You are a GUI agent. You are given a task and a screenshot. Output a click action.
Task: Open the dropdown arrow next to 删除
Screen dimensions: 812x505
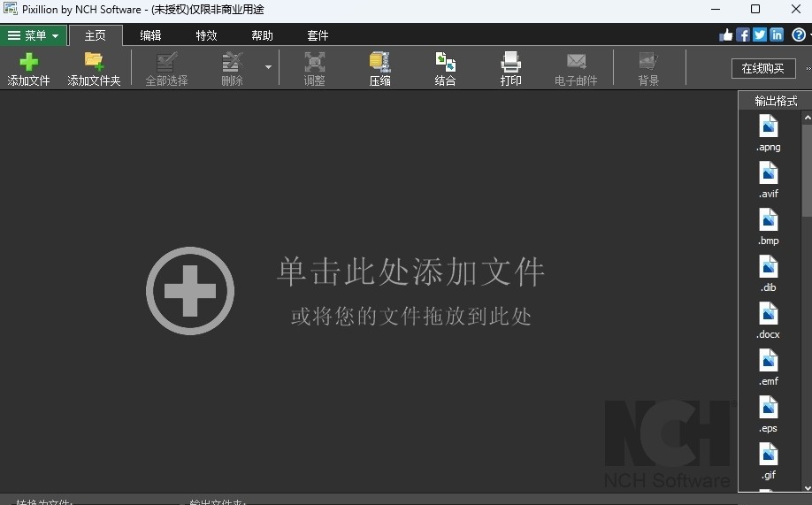click(268, 67)
